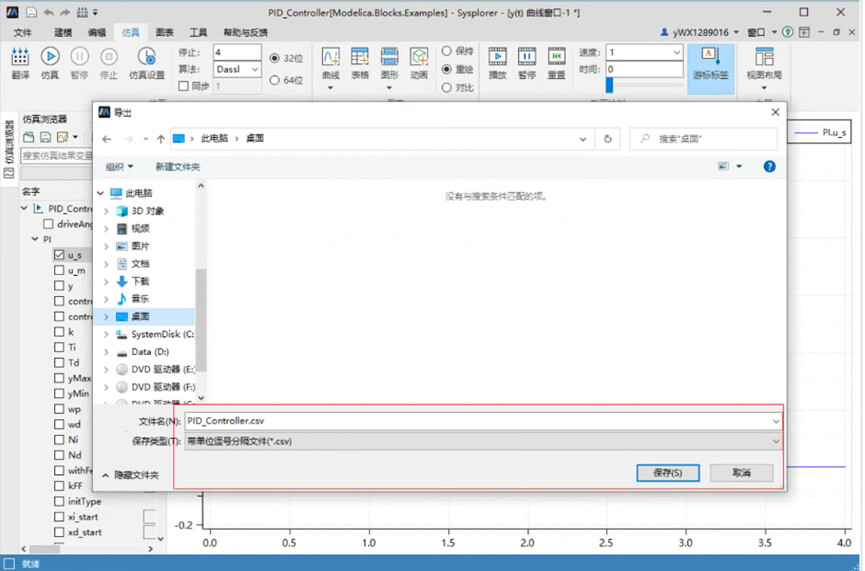Viewport: 865px width, 571px height.
Task: Open the 窗口 window menu
Action: [x=762, y=33]
